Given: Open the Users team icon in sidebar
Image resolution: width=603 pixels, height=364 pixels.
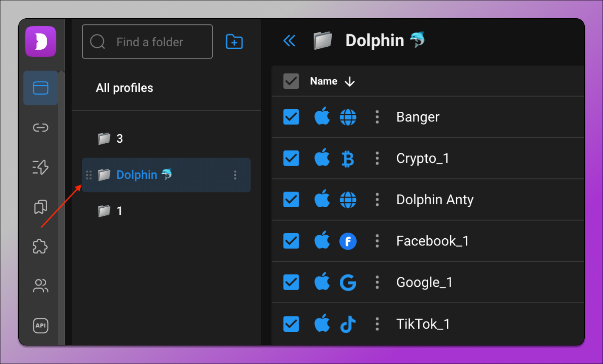Looking at the screenshot, I should [41, 286].
